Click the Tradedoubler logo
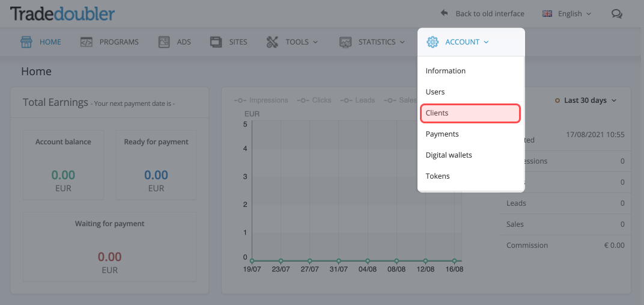Image resolution: width=644 pixels, height=305 pixels. (x=62, y=14)
